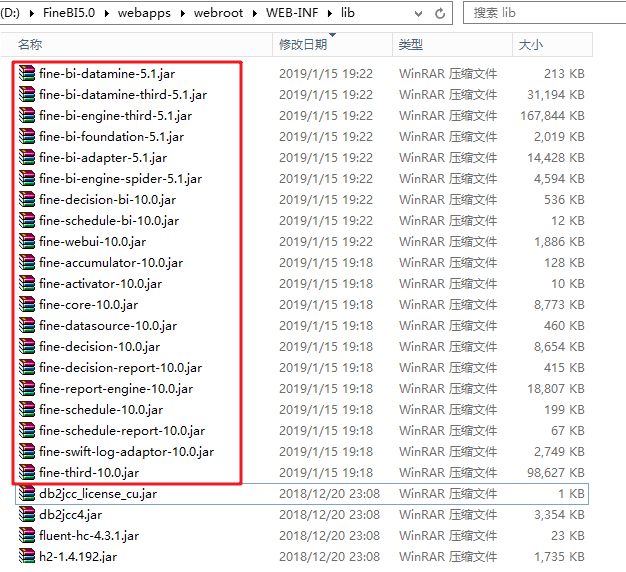Click the fine-bi-engine-third-5.1.jar file icon
This screenshot has height=572, width=626.
tap(27, 115)
